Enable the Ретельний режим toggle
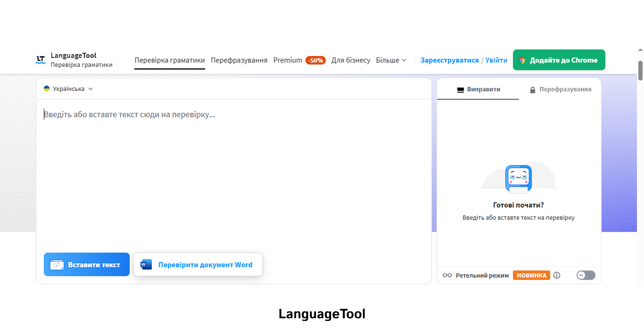 (x=586, y=275)
